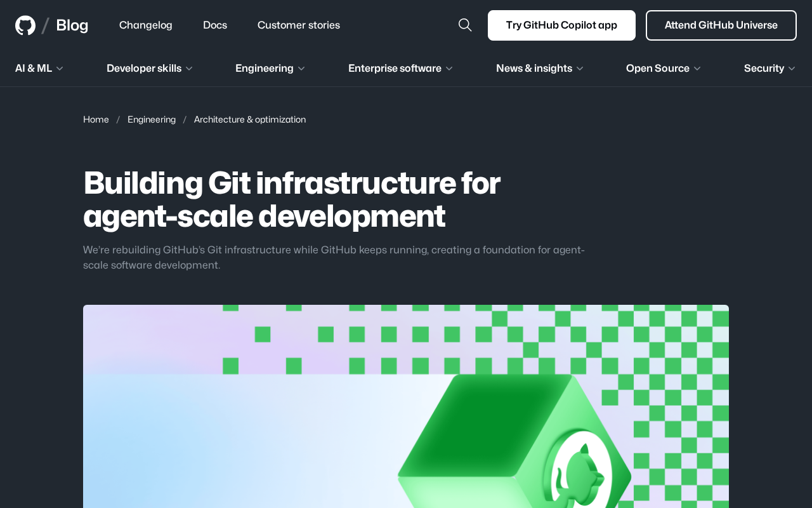
Task: Expand the AI & ML menu
Action: click(39, 68)
